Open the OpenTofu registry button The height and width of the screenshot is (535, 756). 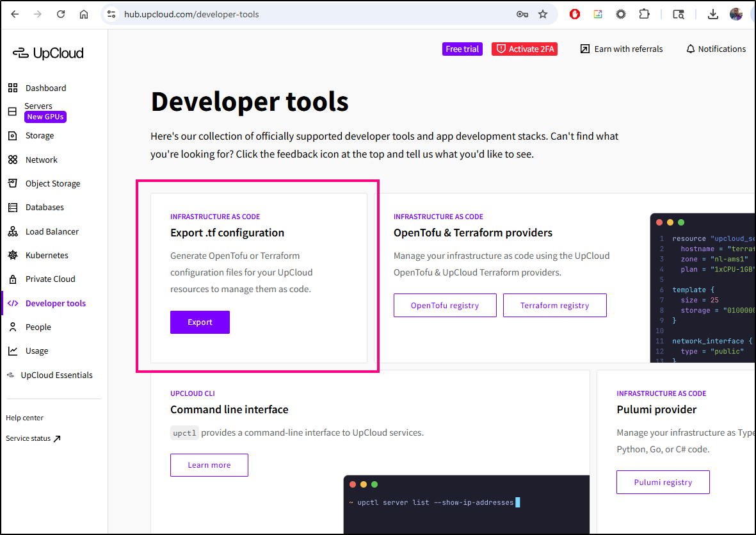point(445,306)
